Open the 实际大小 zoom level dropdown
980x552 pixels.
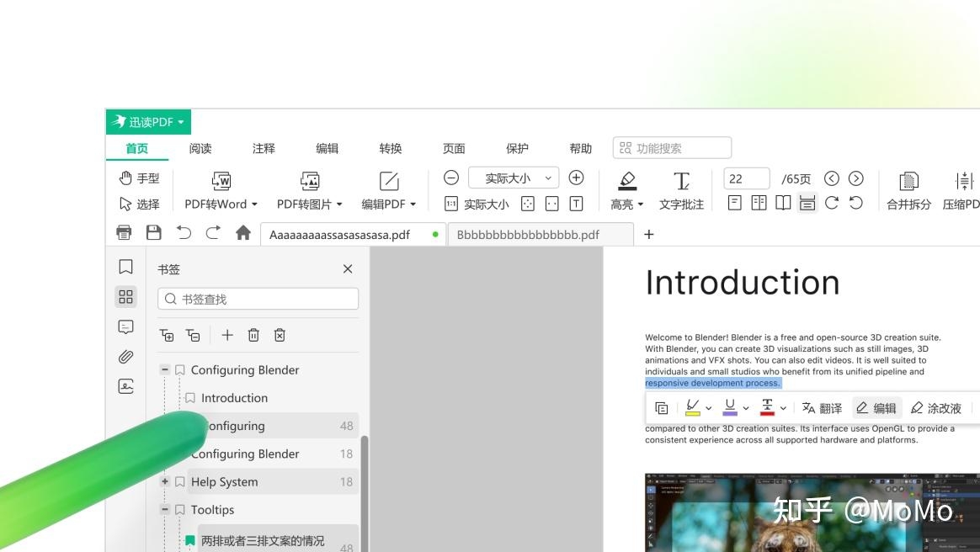[514, 178]
